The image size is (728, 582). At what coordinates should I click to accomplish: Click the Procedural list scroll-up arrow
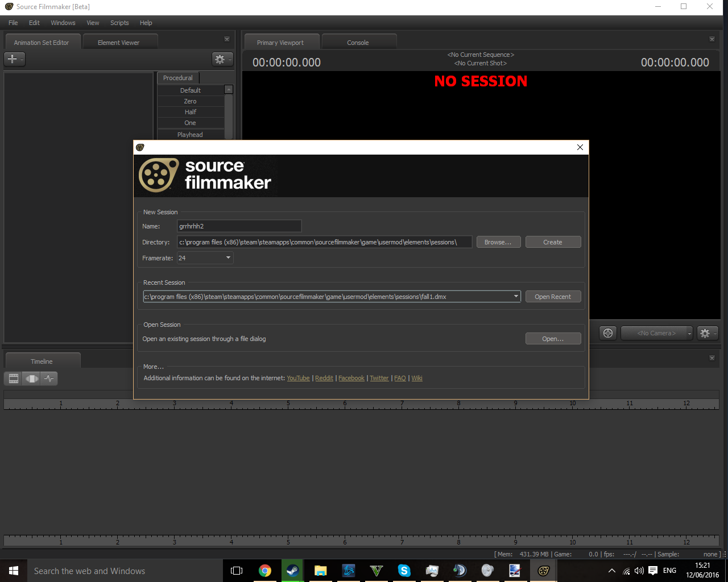click(229, 89)
